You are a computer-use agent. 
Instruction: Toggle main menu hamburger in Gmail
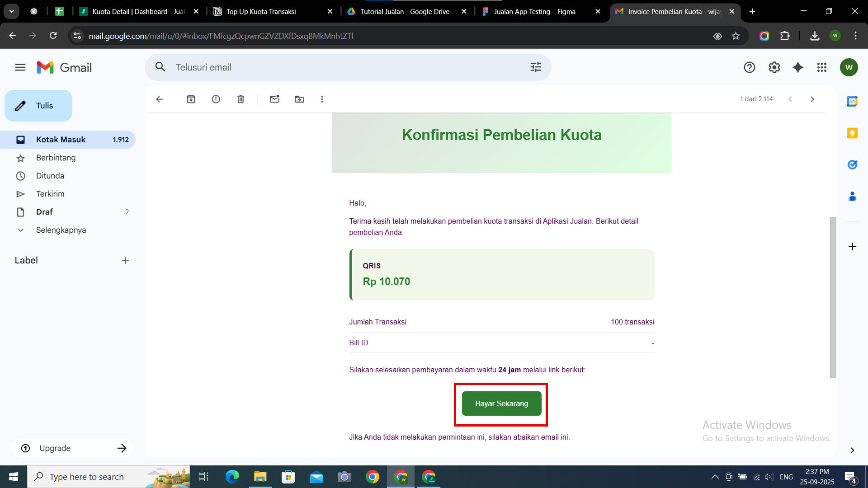[20, 67]
